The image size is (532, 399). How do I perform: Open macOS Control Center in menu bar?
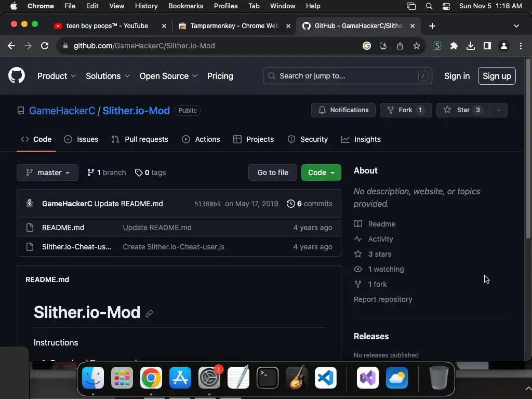[446, 6]
